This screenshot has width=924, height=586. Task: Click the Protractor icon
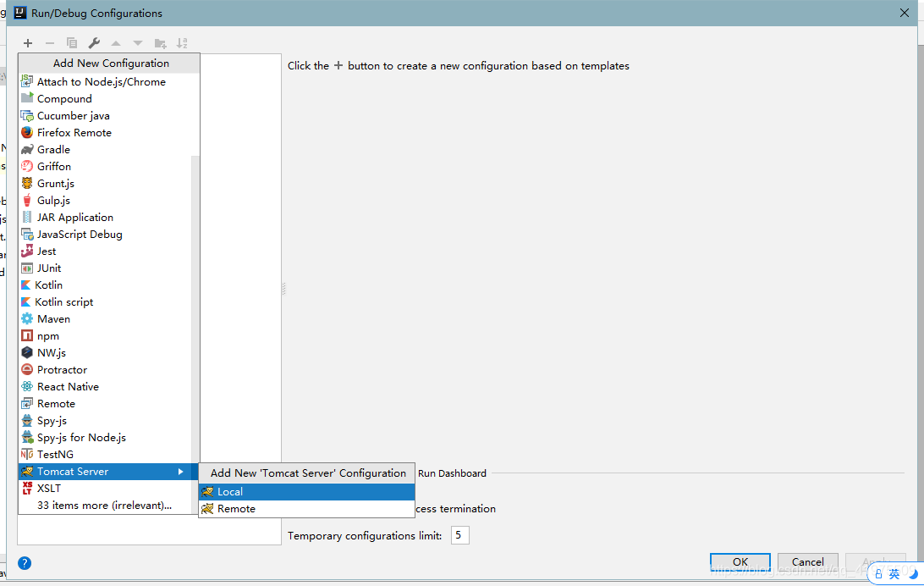[x=27, y=370]
